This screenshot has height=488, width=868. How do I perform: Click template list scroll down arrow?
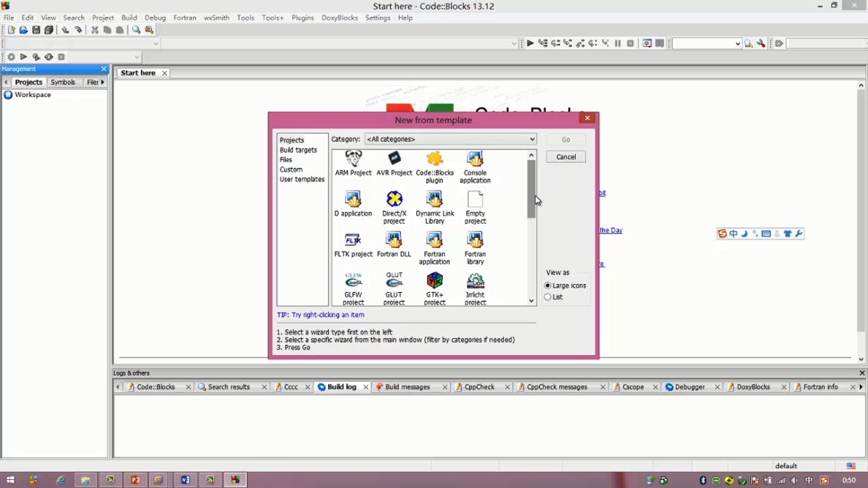(x=531, y=301)
